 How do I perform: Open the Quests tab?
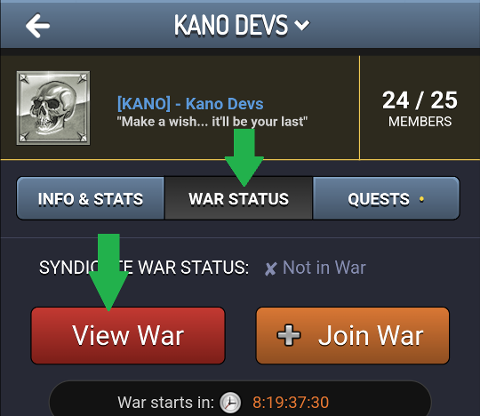coord(386,199)
